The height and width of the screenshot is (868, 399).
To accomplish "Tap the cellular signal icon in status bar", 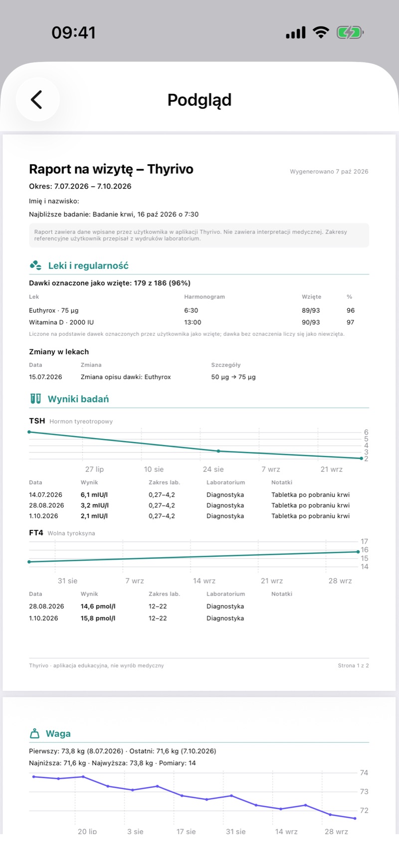I will (295, 33).
